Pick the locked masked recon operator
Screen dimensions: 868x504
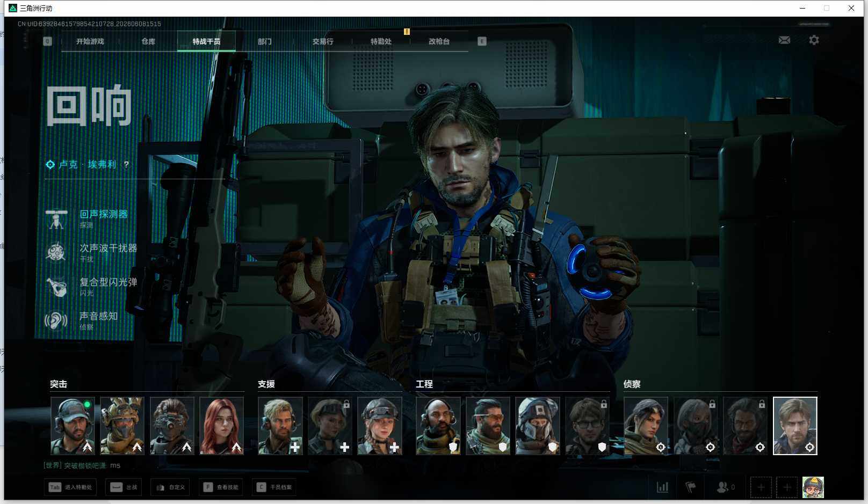(x=696, y=426)
